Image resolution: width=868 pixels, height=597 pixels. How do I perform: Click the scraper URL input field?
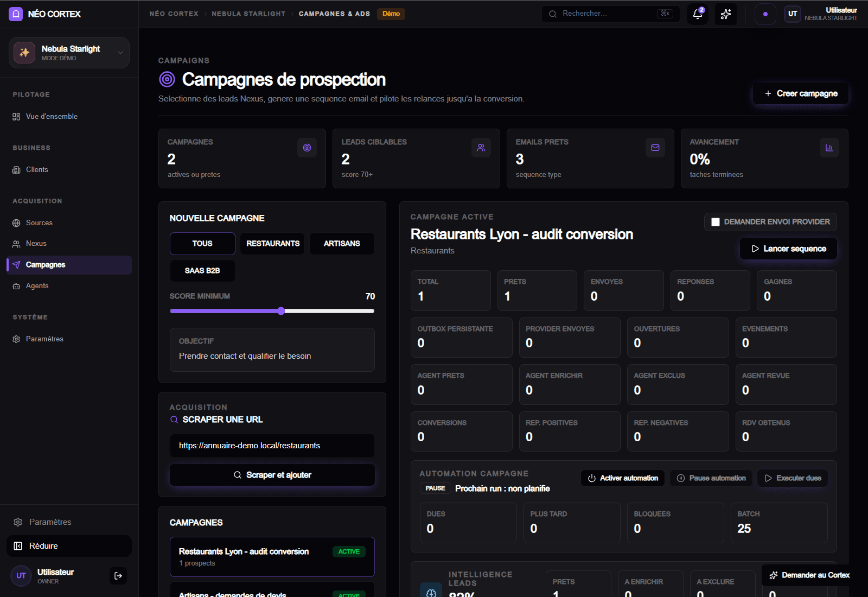272,446
